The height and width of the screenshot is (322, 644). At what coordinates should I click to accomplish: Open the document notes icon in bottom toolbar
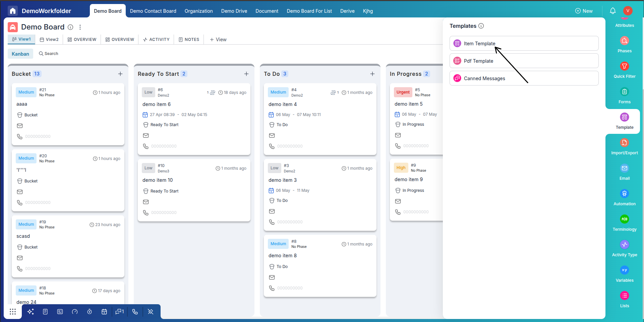(x=45, y=312)
